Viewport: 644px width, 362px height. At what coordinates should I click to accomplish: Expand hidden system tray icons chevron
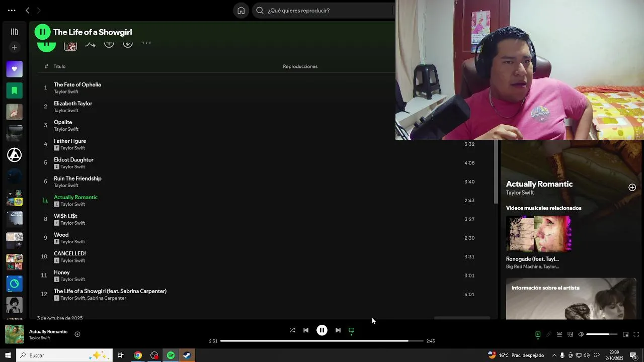(x=554, y=355)
